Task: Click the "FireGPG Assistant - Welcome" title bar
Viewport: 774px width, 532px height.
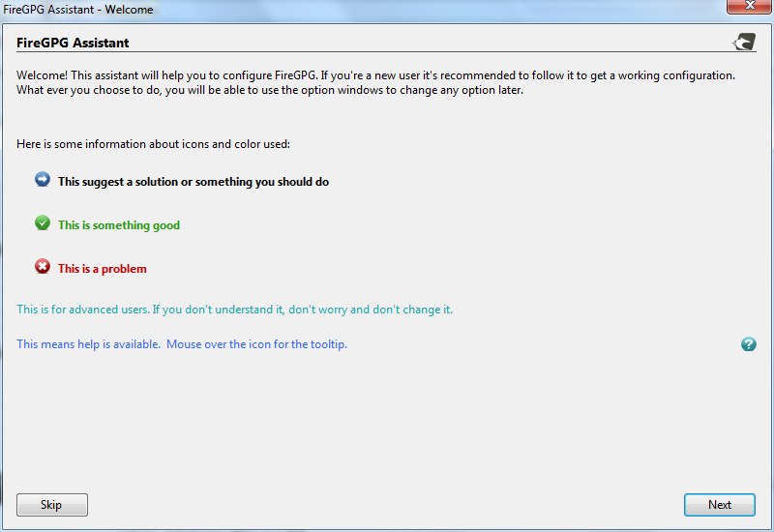Action: click(x=290, y=10)
